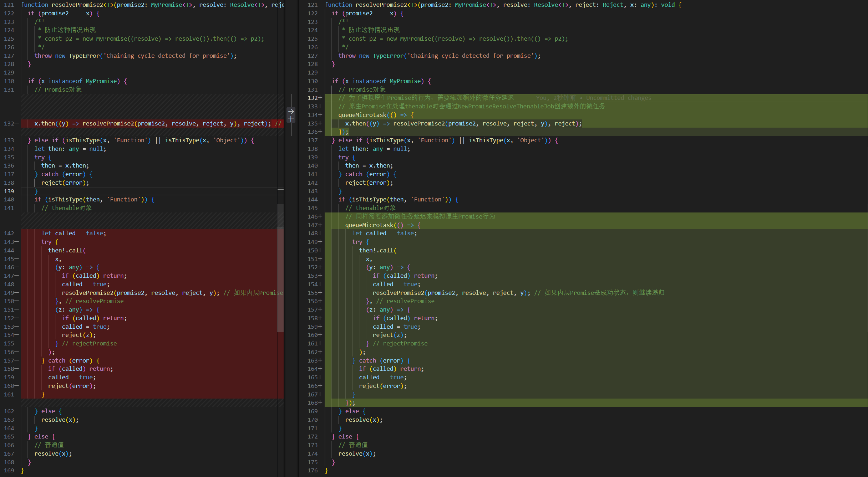Screen dimensions: 868x477
Task: Click the original pane's vertical scrollbar thumb
Action: (x=280, y=267)
